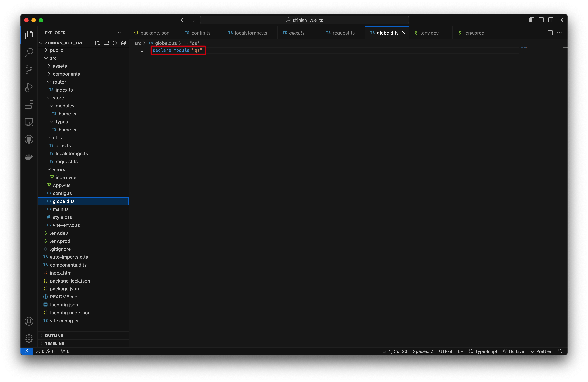Open README.md in the explorer
Screen dimensions: 588x382
point(83,297)
